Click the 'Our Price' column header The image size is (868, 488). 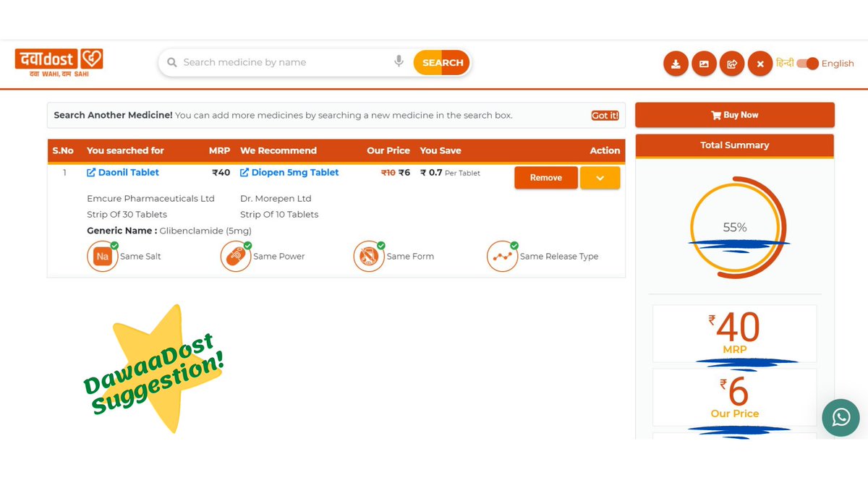388,151
